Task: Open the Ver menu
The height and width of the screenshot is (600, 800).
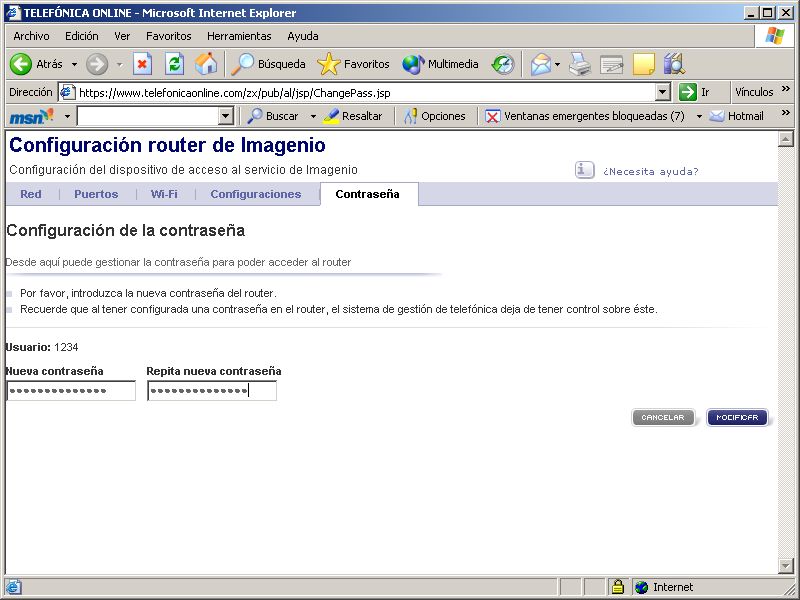Action: [122, 36]
